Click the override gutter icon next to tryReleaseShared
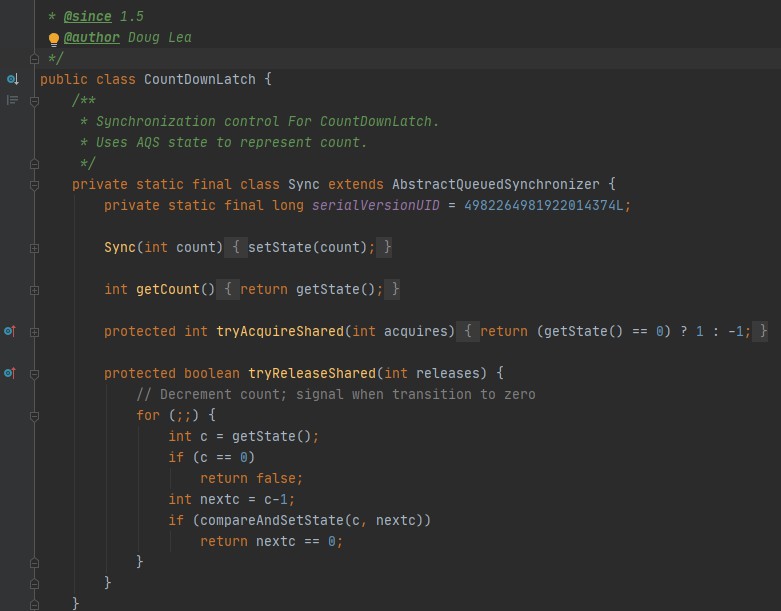Viewport: 781px width, 611px height. pos(10,373)
